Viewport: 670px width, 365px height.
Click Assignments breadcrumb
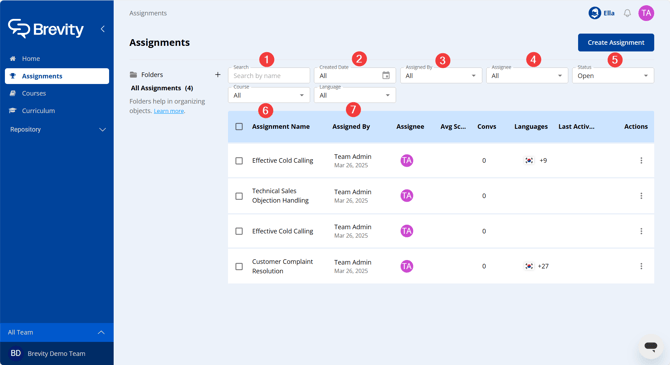click(x=148, y=13)
